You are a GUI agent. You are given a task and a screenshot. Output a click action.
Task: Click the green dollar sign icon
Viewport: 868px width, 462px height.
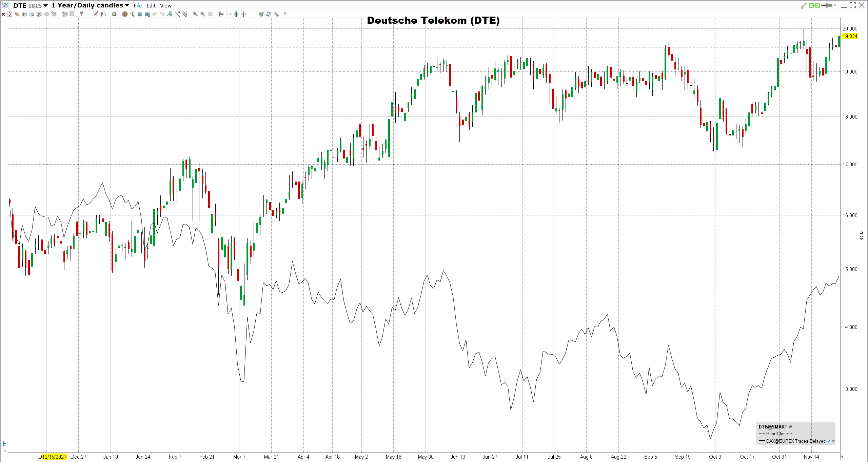coord(114,14)
